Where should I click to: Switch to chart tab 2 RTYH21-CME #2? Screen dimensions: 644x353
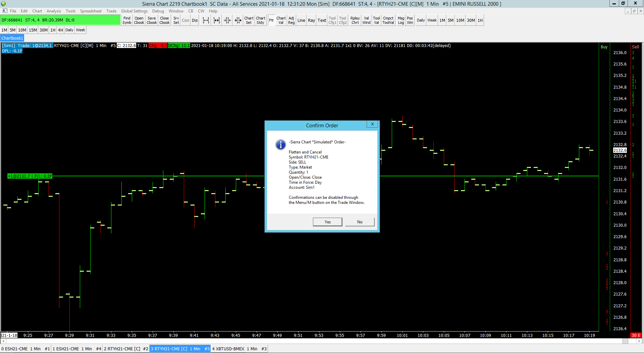coord(126,349)
